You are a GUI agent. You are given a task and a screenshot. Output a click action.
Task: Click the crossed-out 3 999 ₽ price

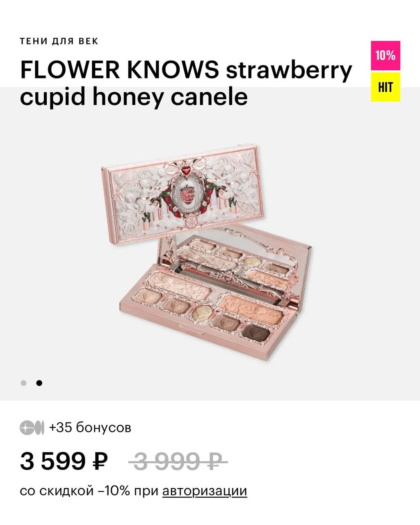click(x=178, y=462)
